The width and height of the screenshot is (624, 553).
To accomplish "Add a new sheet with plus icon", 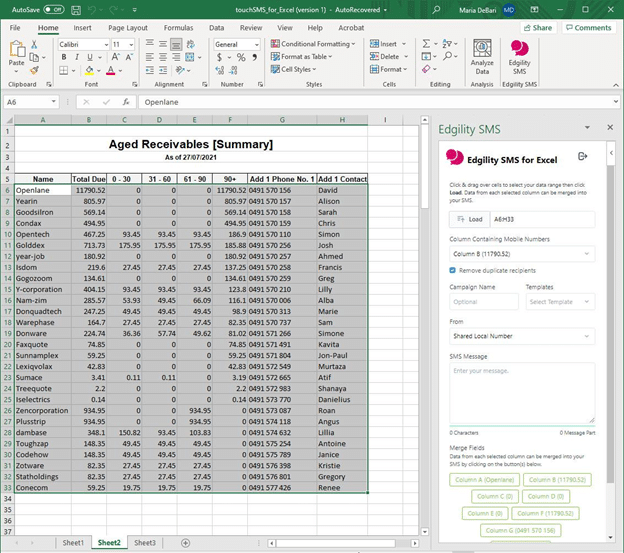I will coord(186,542).
